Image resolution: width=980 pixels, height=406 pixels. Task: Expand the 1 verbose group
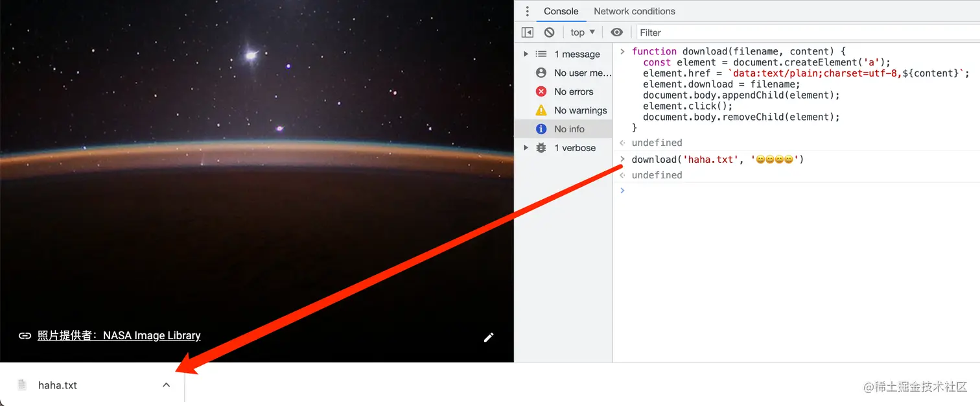(x=526, y=148)
